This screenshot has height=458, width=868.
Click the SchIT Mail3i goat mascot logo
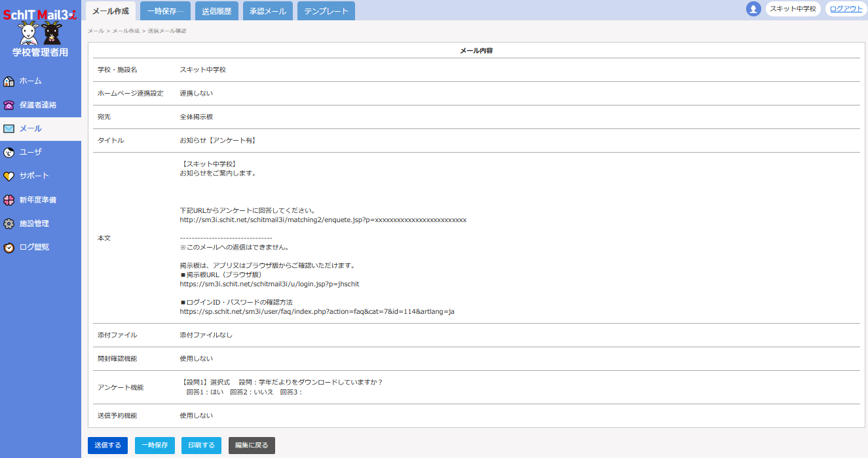[x=40, y=32]
